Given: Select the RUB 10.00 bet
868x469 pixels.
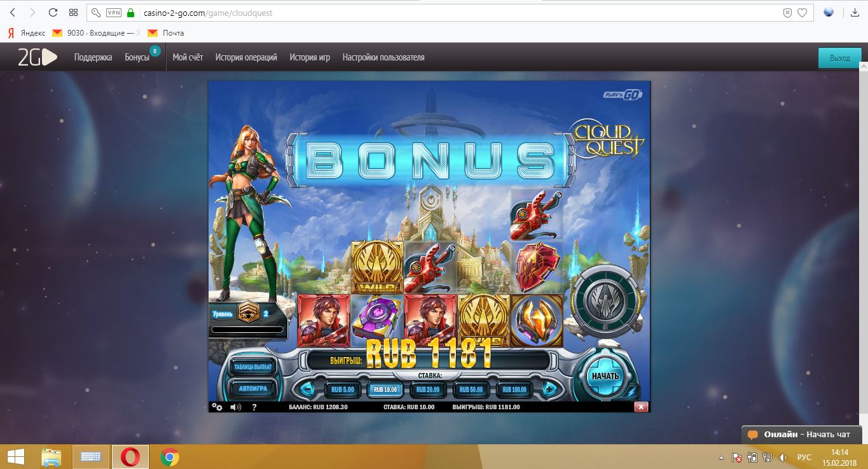Looking at the screenshot, I should [x=385, y=389].
